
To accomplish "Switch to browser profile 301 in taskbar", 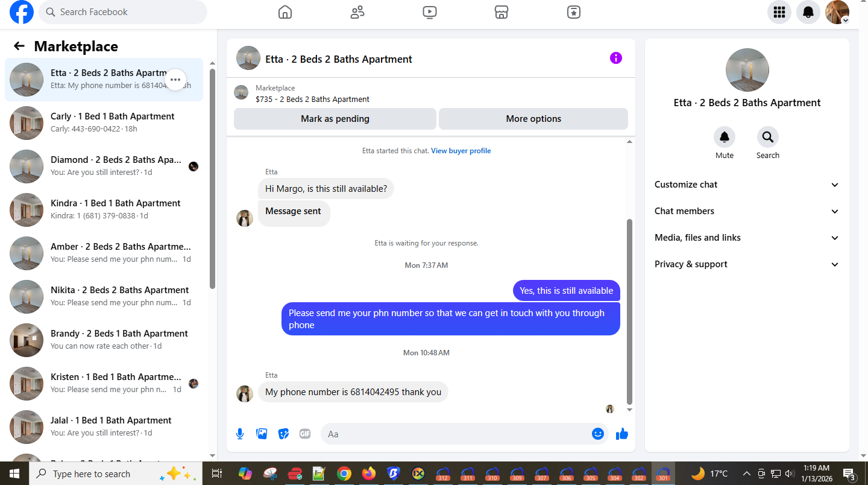I will click(664, 474).
